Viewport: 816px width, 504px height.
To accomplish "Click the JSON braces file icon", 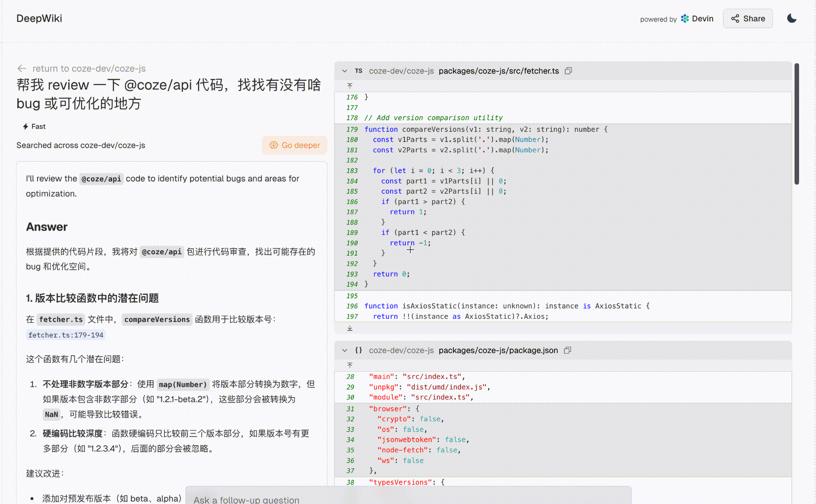I will point(359,350).
